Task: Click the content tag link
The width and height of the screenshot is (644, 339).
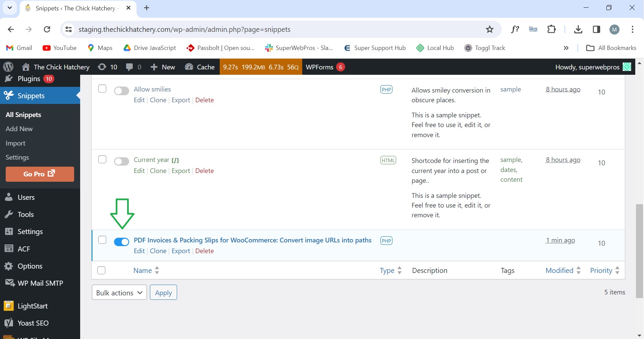Action: click(512, 179)
